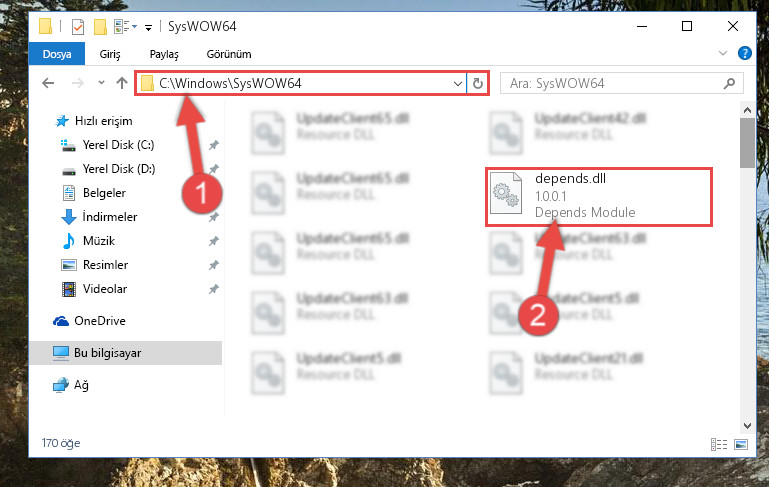The height and width of the screenshot is (487, 769).
Task: Unpin Müzik using its pin icon
Action: tap(213, 241)
